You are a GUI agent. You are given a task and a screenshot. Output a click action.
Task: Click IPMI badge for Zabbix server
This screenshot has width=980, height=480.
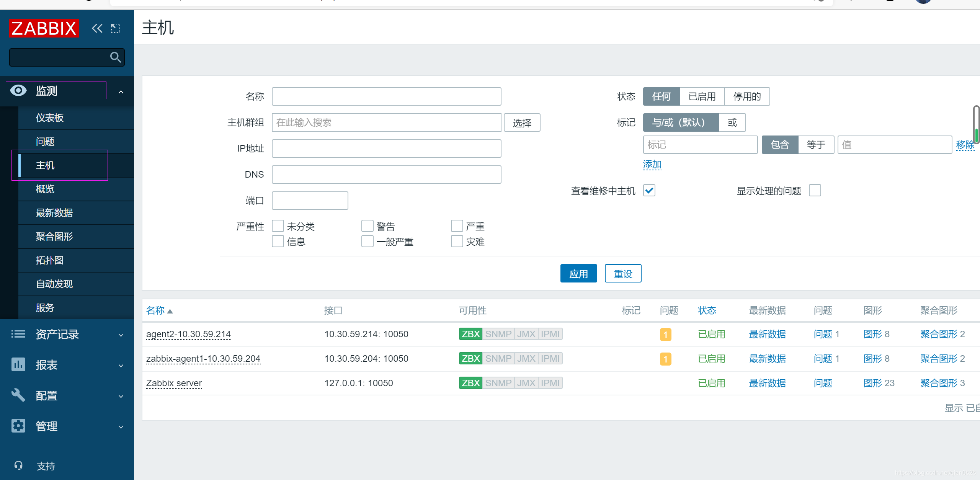pyautogui.click(x=550, y=383)
